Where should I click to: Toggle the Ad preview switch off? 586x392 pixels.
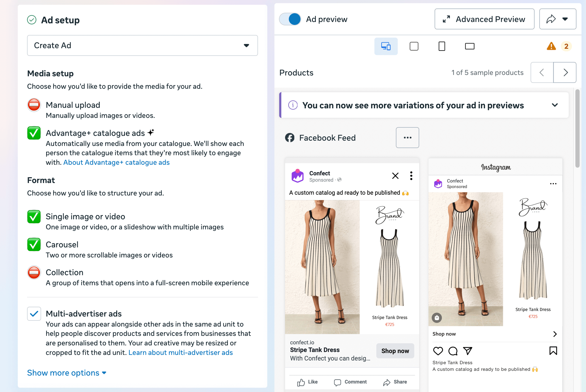coord(290,19)
